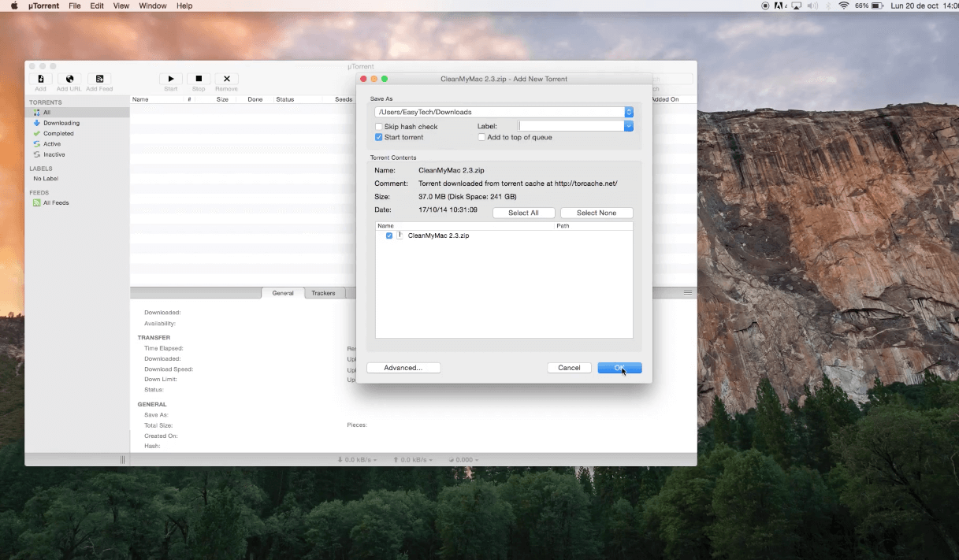The width and height of the screenshot is (959, 560).
Task: Click the battery icon in menu bar
Action: [878, 6]
